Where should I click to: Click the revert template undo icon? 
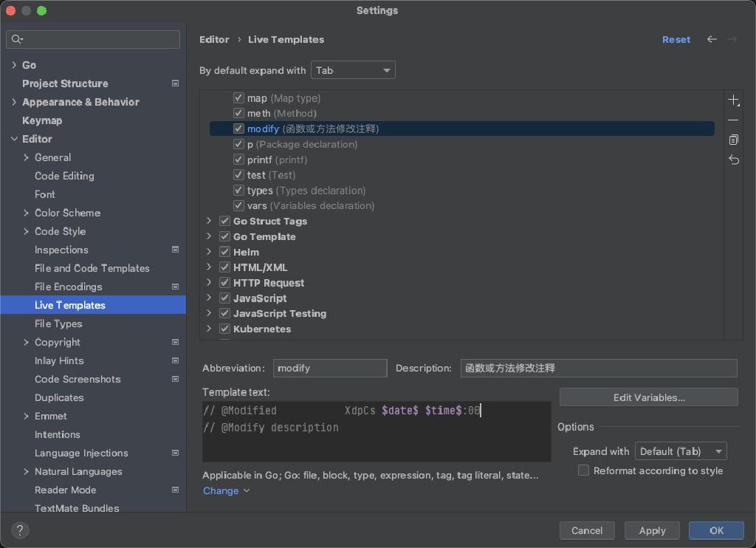[733, 160]
